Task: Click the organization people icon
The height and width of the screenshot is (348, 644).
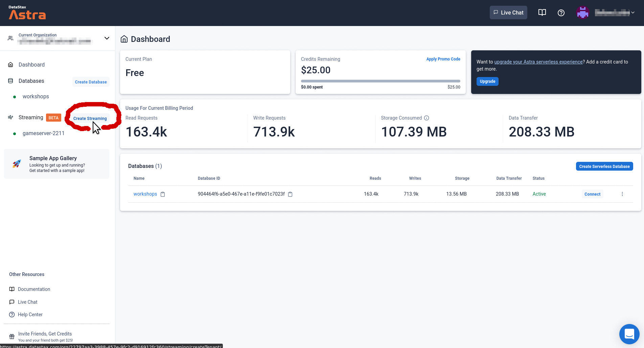Action: tap(11, 38)
